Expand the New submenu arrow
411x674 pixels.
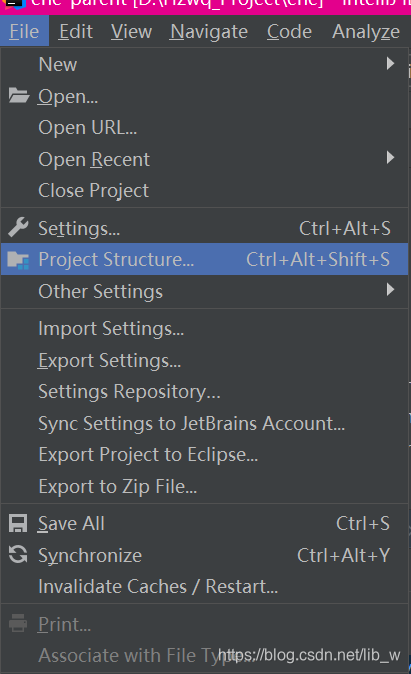[390, 64]
